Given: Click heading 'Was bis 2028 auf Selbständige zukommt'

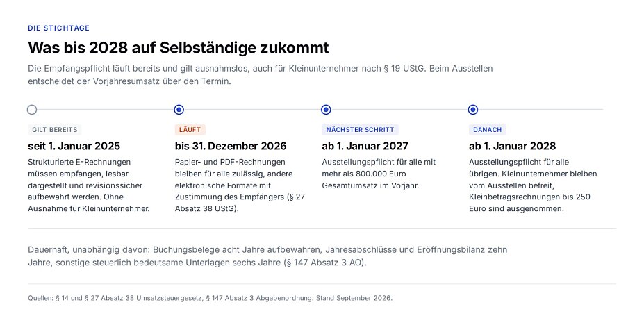Looking at the screenshot, I should [179, 48].
